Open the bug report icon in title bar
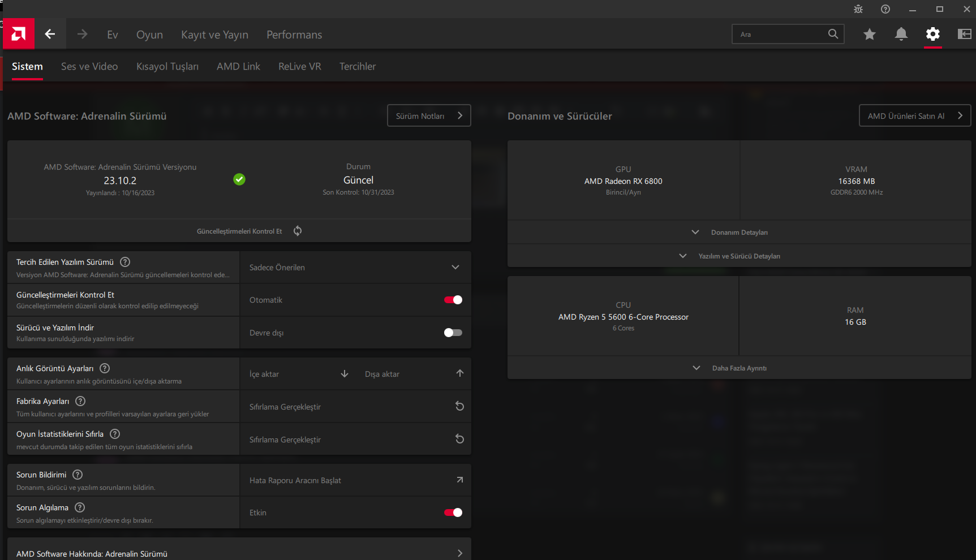Image resolution: width=976 pixels, height=560 pixels. point(858,9)
